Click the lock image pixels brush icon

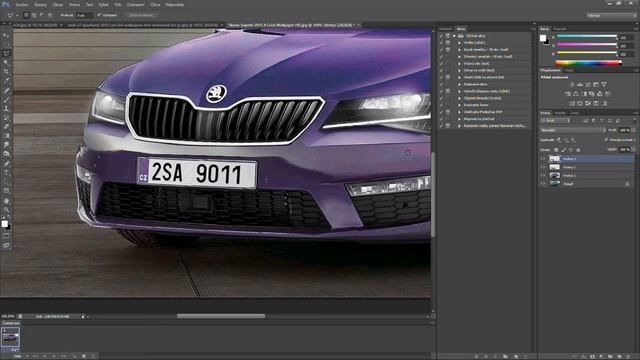564,150
